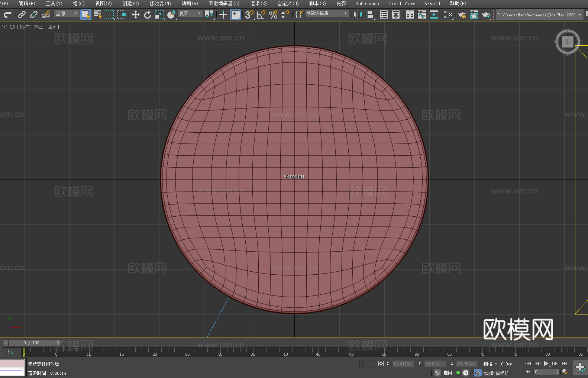
Task: Toggle the selection lock padlock
Action: [371, 364]
